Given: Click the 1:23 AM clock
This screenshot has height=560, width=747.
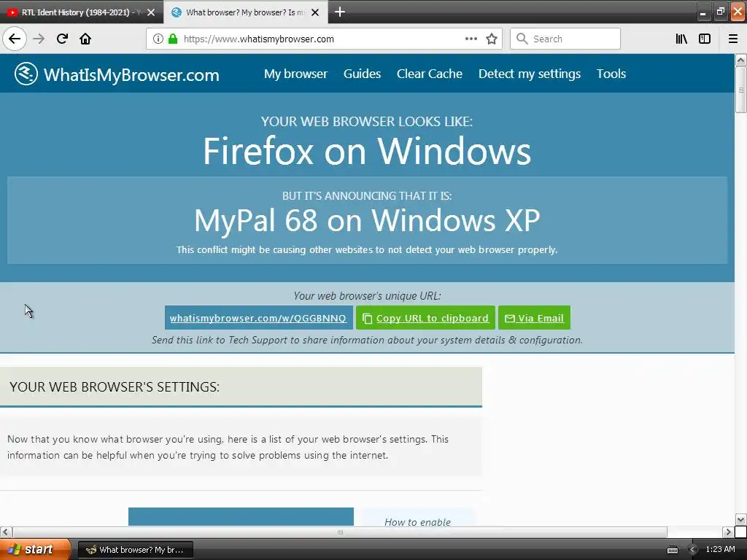Looking at the screenshot, I should 720,550.
